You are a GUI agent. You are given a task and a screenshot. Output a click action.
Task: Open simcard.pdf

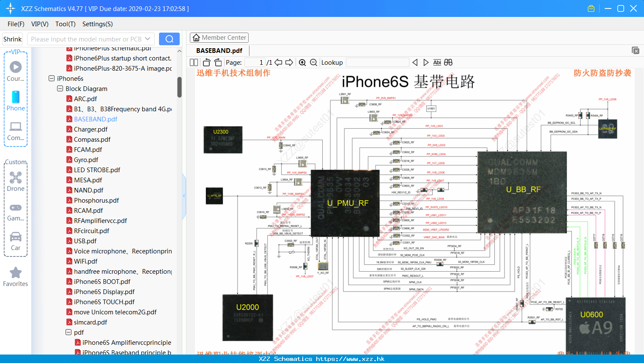[90, 322]
